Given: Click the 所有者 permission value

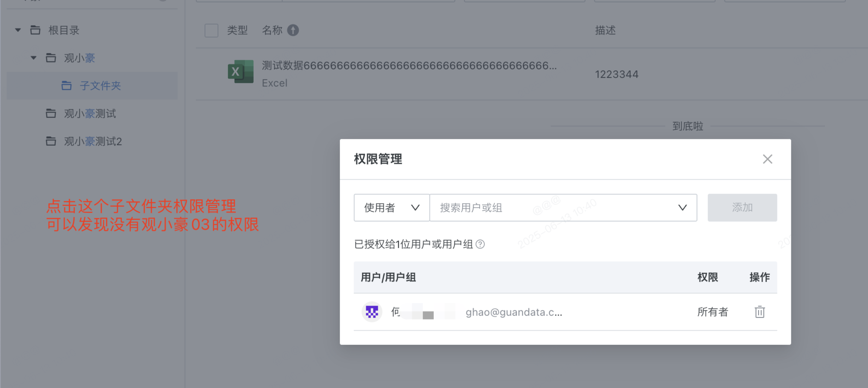Looking at the screenshot, I should pyautogui.click(x=712, y=312).
